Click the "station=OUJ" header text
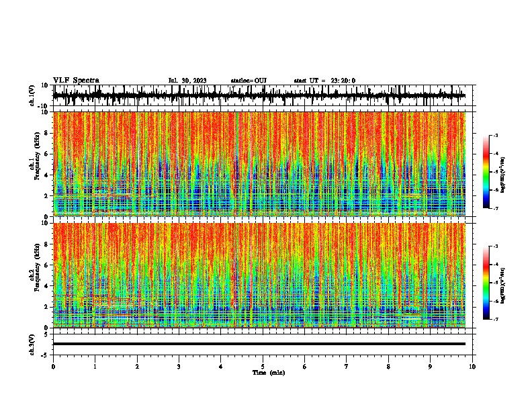The image size is (532, 411). pyautogui.click(x=249, y=81)
